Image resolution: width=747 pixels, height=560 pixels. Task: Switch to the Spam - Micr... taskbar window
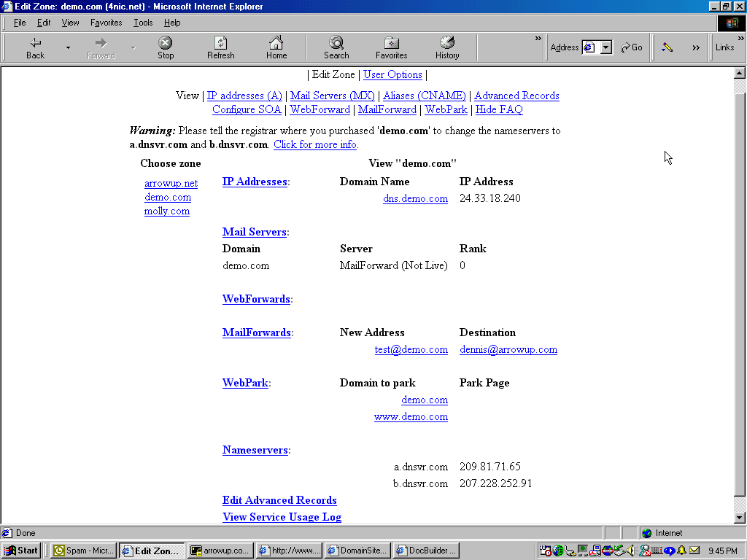(x=84, y=551)
